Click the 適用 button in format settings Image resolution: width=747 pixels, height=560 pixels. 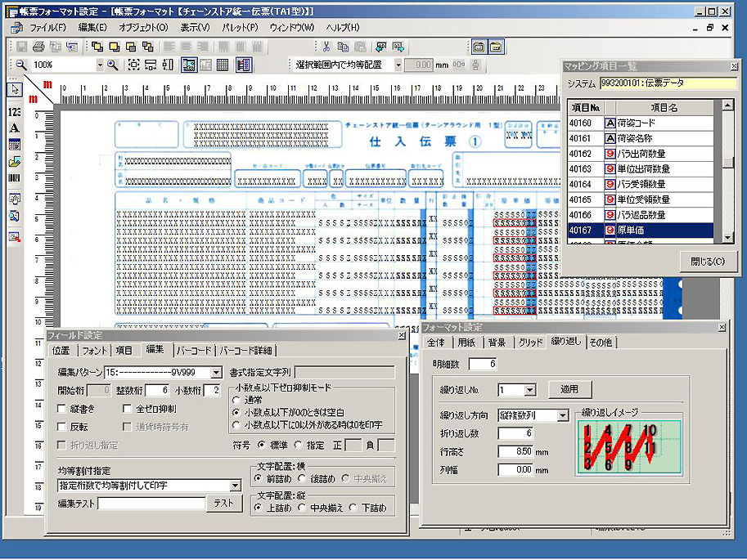(569, 389)
